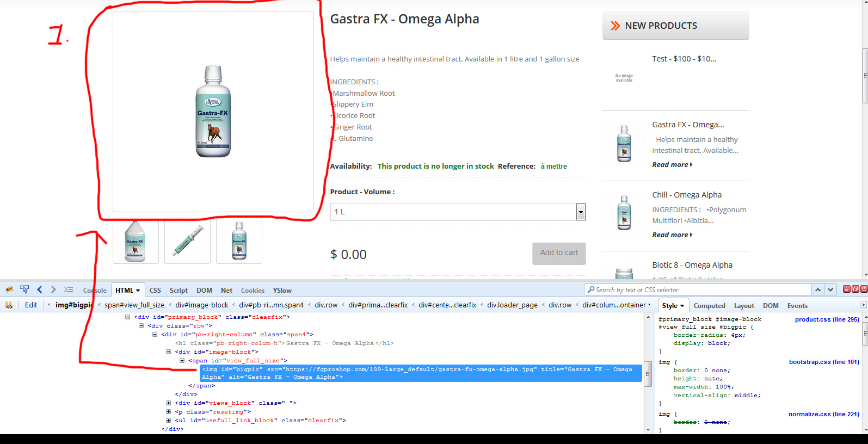Show the Computed side panel

coord(710,306)
